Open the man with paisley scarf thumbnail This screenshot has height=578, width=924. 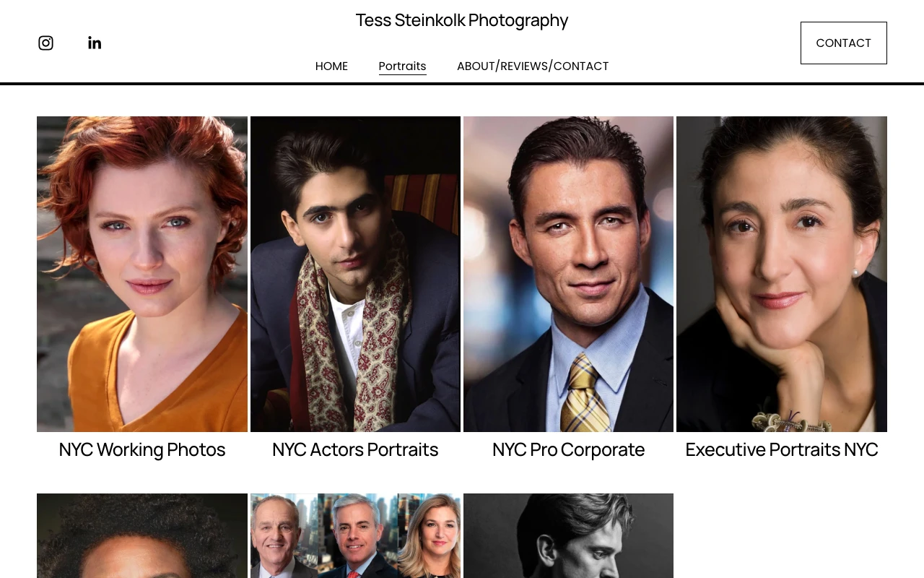[x=355, y=274]
